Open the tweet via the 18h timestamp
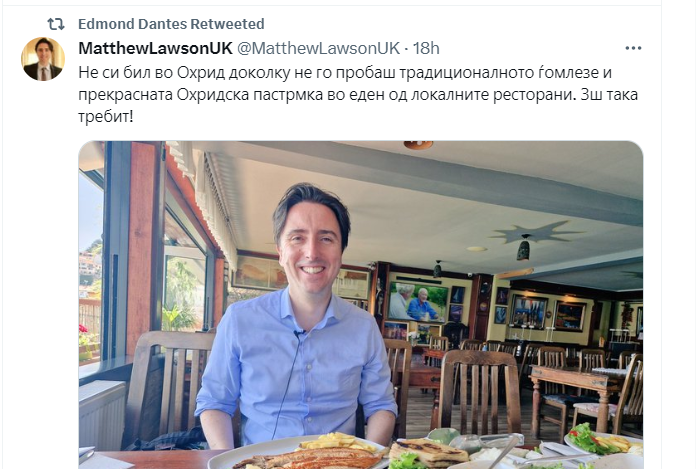Image resolution: width=696 pixels, height=469 pixels. (x=426, y=48)
